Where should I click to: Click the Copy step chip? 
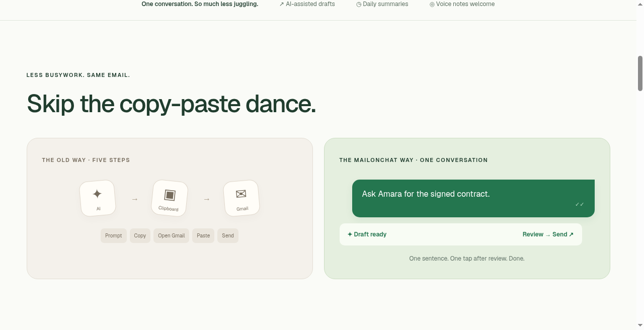click(140, 235)
